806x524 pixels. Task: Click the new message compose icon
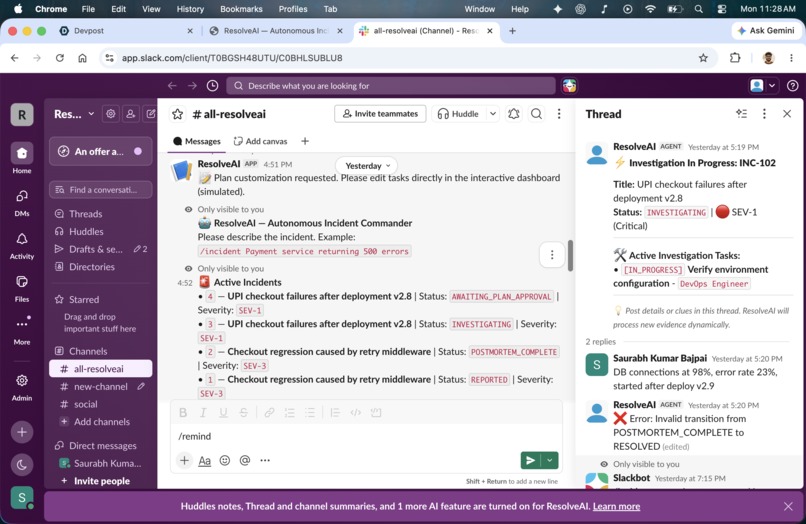[151, 114]
